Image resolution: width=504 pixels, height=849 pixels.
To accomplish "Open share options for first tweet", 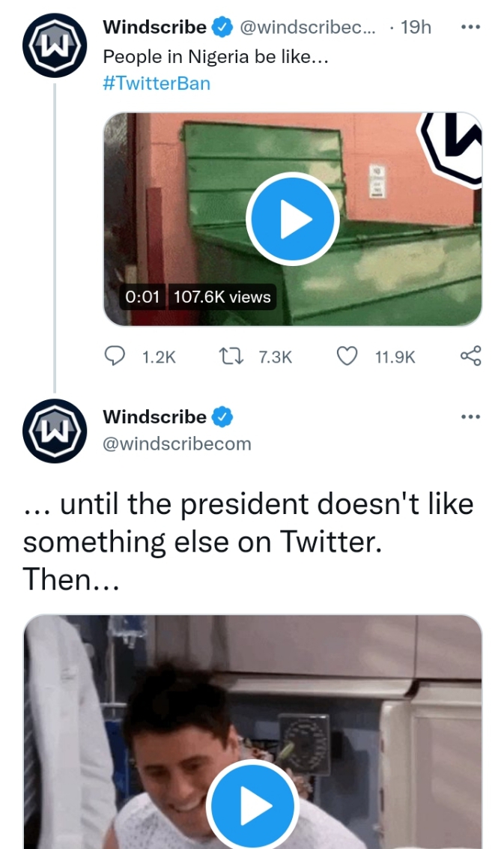I will [x=470, y=357].
